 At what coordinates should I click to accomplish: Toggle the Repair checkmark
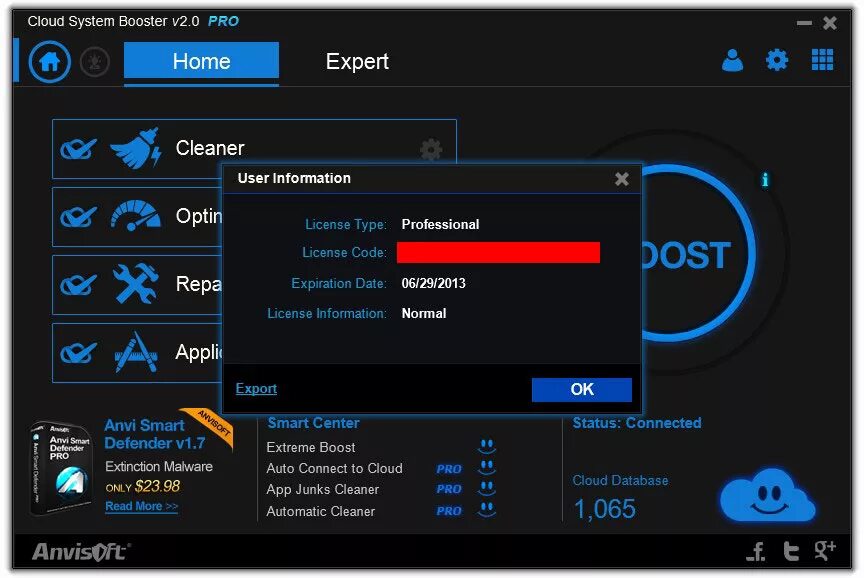(78, 285)
